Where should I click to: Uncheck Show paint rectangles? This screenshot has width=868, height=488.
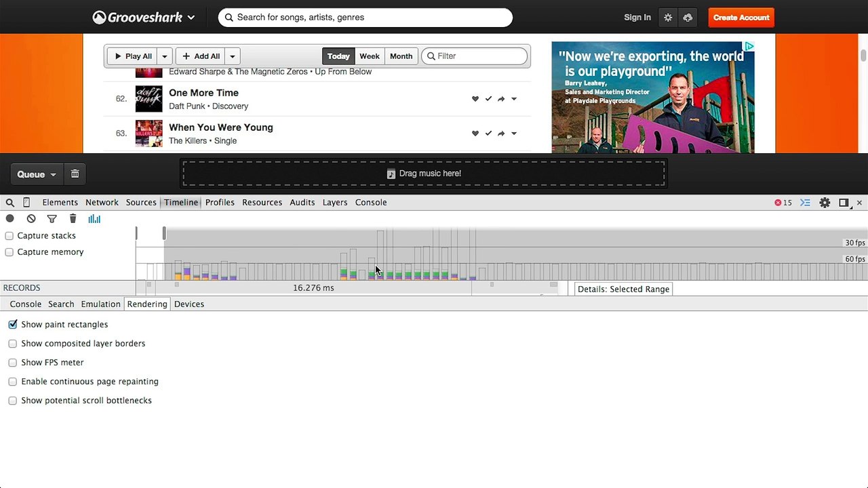(13, 325)
